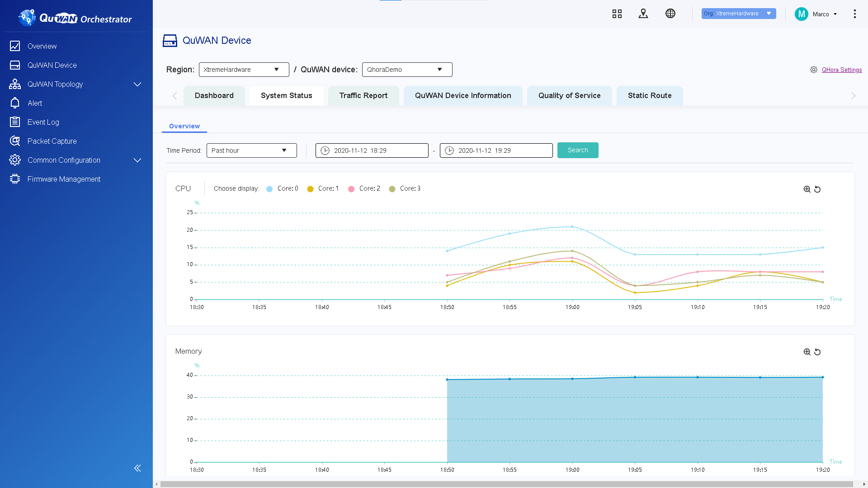
Task: Click the start date-time input field
Action: pos(372,150)
